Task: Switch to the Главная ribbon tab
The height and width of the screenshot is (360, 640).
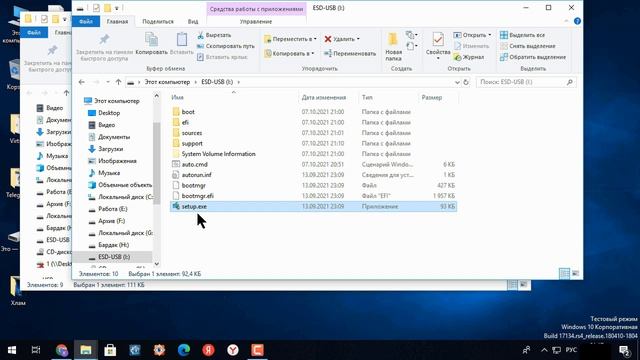Action: [x=117, y=21]
